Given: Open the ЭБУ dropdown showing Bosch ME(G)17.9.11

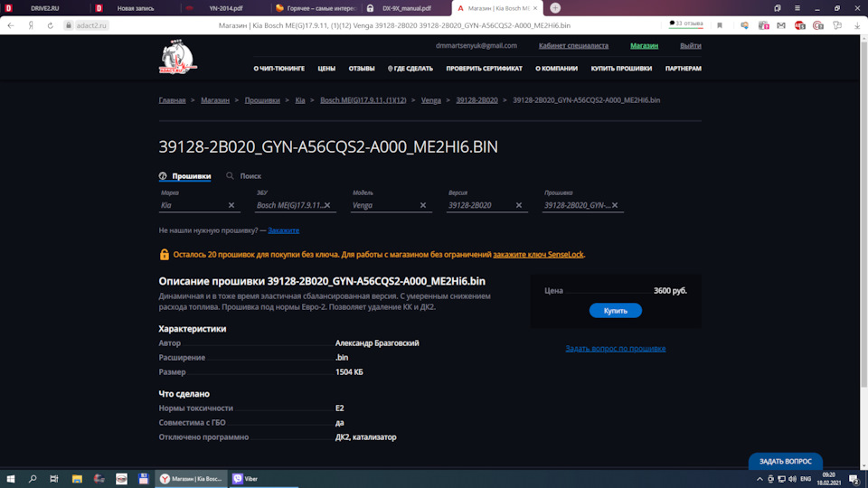Looking at the screenshot, I should click(295, 205).
